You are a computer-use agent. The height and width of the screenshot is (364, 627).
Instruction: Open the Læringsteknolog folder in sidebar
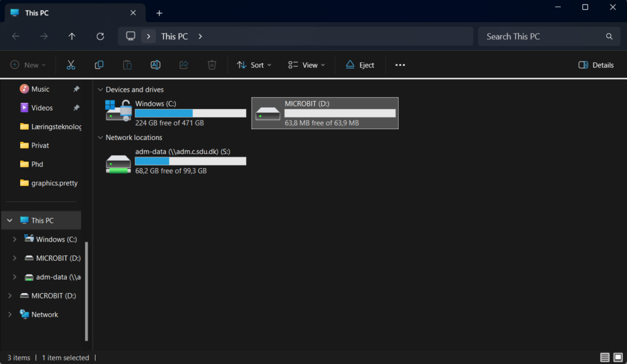point(50,127)
